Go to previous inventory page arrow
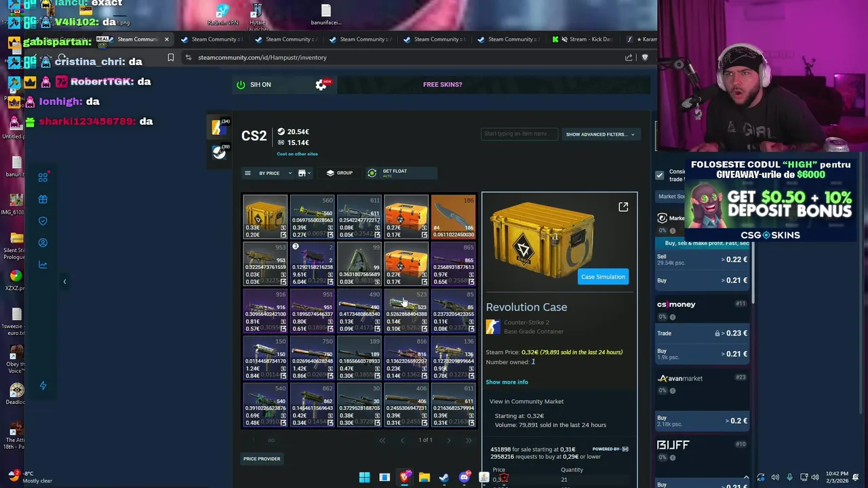The height and width of the screenshot is (488, 868). pyautogui.click(x=401, y=441)
